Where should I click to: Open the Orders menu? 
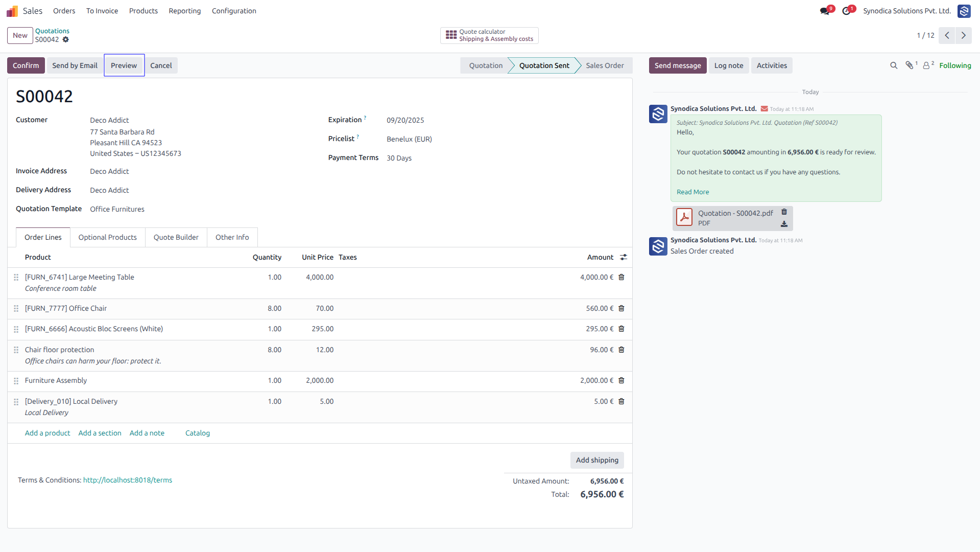(64, 11)
